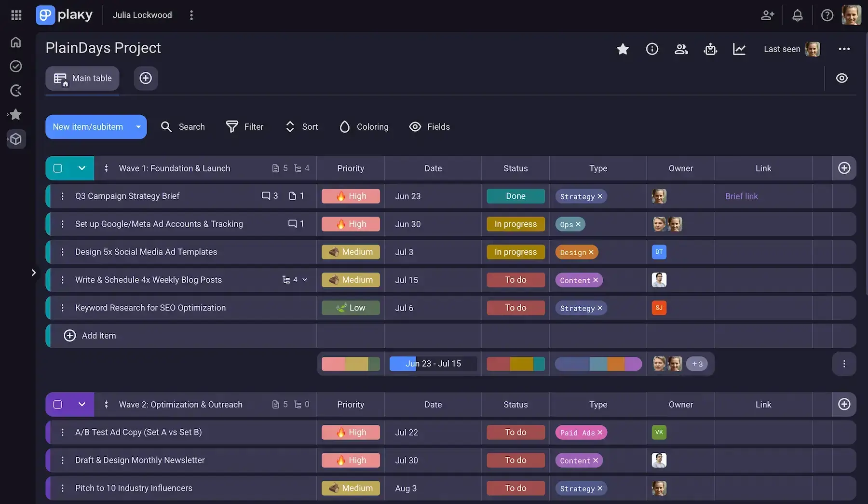The width and height of the screenshot is (868, 504).
Task: Collapse the Wave 1 group chevron
Action: coord(82,168)
